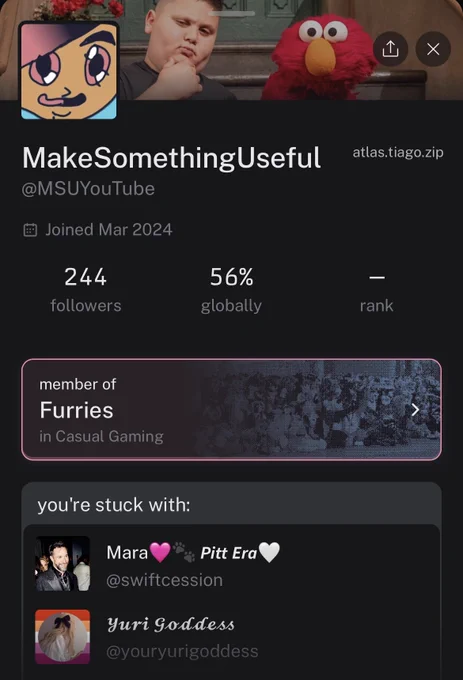Tap the Yuri Goddess display name

point(171,624)
